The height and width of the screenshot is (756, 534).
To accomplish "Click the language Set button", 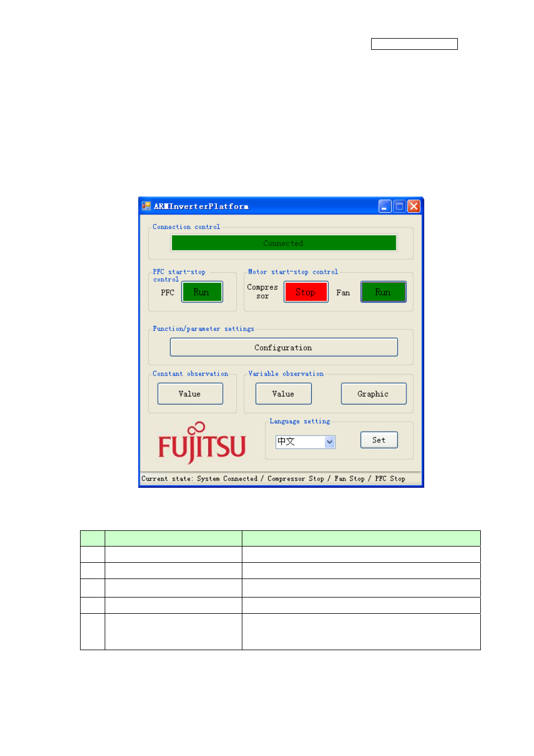I will pos(379,440).
